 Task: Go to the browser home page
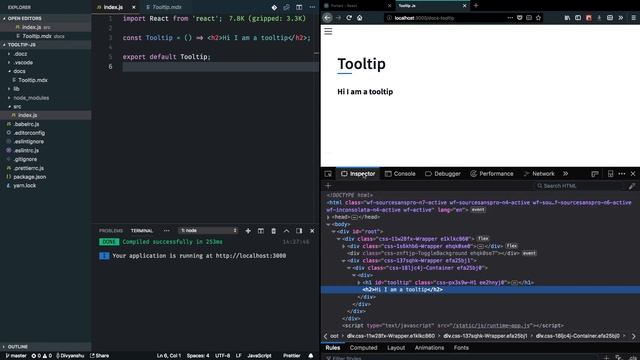click(360, 18)
